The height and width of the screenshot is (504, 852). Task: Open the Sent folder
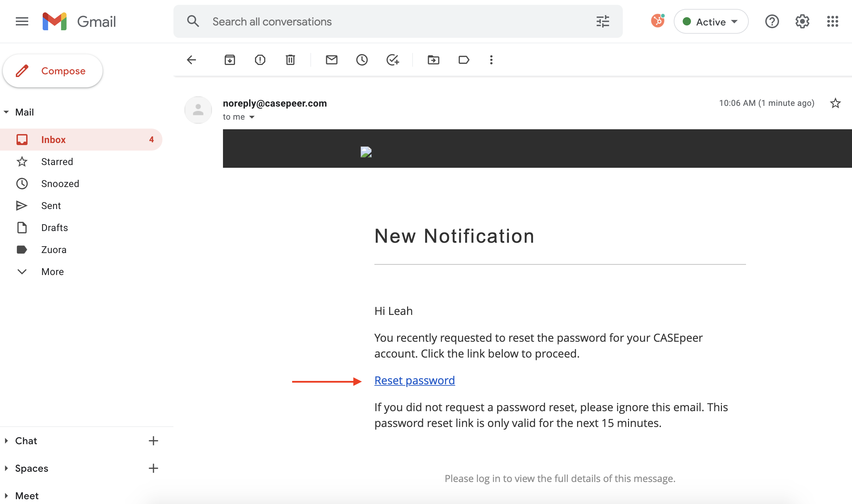coord(81,206)
